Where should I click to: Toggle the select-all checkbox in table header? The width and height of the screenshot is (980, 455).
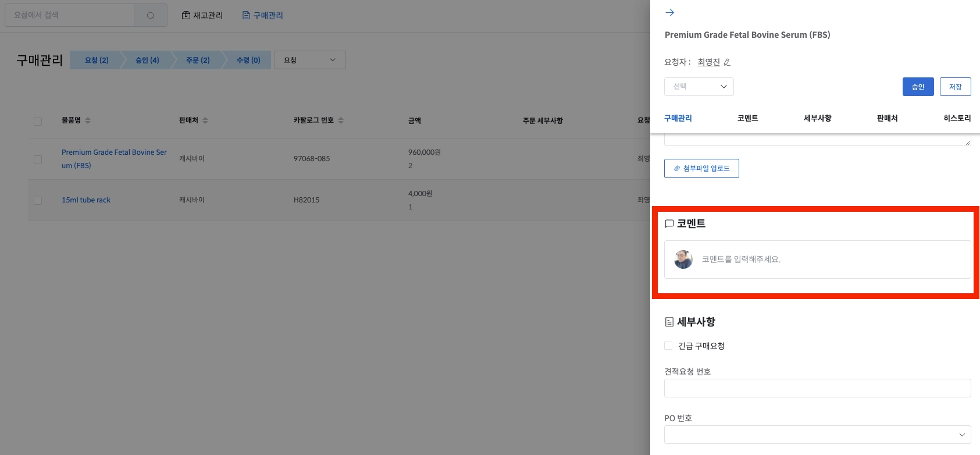38,122
